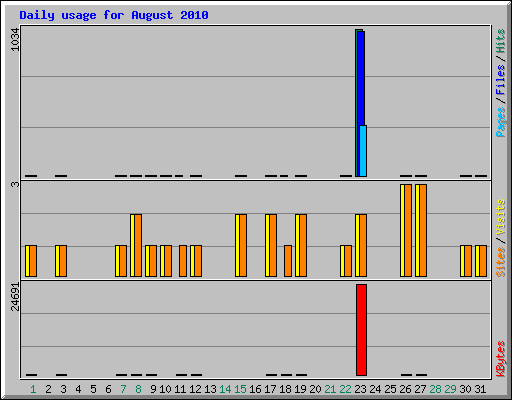Click the green "Hits" legend label
Screen dimensions: 512x400
point(500,41)
